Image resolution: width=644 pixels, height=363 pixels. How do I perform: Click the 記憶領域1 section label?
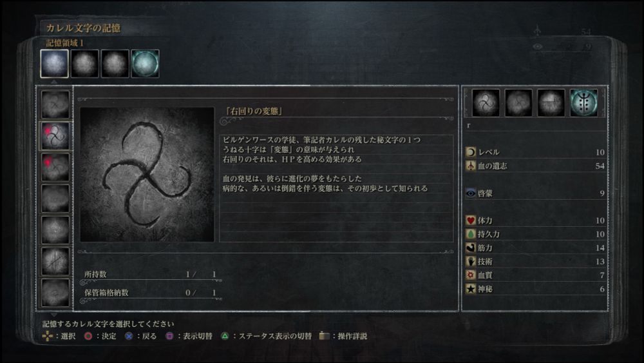64,43
